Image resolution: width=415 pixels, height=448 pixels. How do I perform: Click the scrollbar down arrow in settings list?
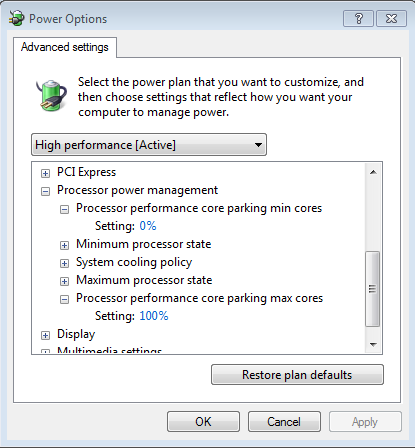[x=373, y=344]
